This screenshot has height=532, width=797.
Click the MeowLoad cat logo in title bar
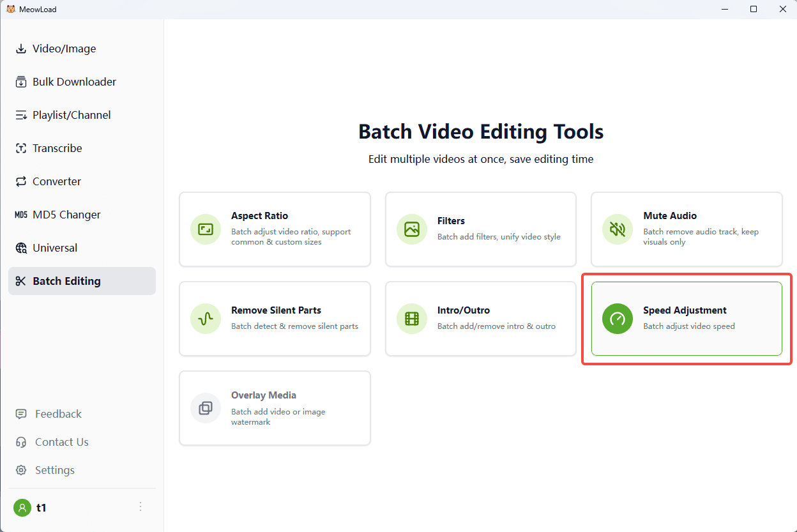(11, 10)
